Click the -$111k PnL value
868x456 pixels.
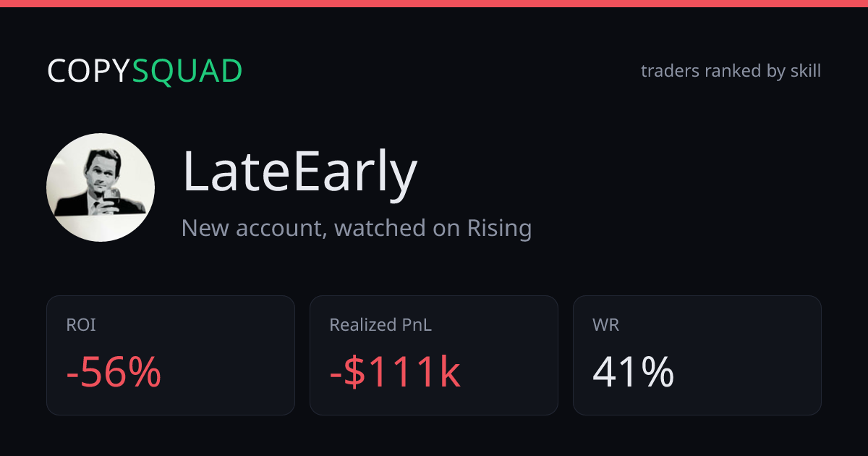click(395, 373)
